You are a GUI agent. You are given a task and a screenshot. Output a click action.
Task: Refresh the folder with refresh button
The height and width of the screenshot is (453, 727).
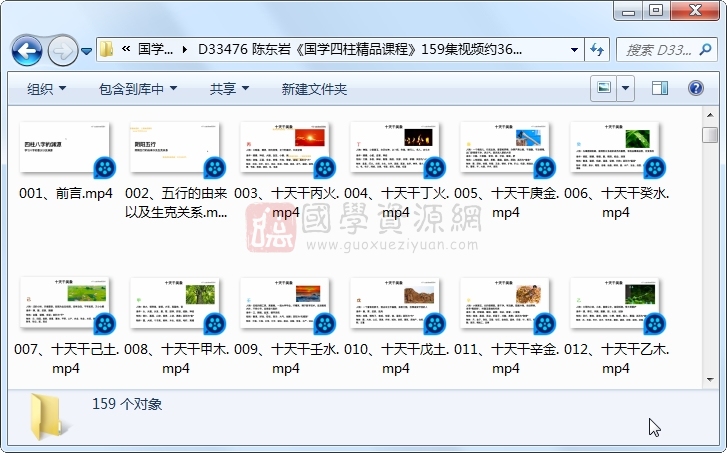click(x=597, y=49)
